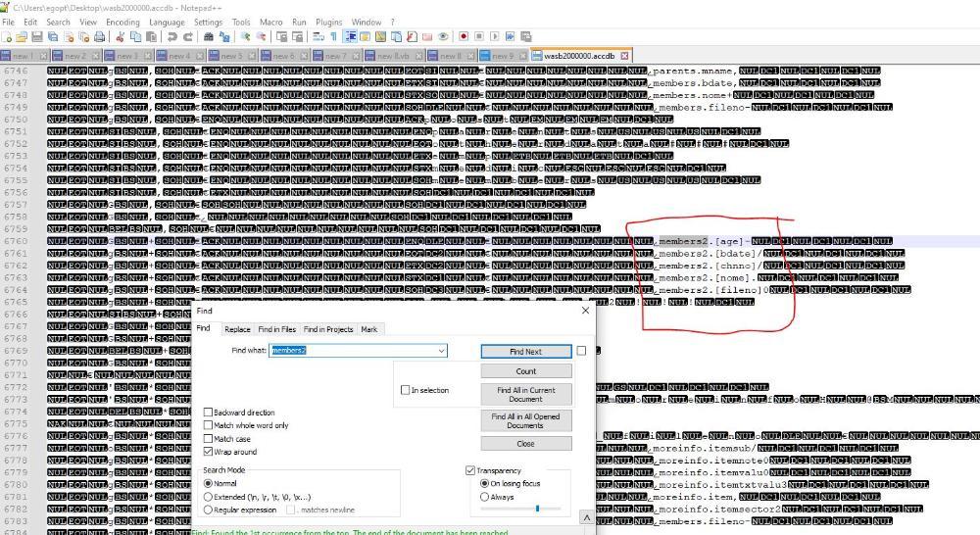
Task: Select the Extended search mode radio
Action: click(x=208, y=497)
